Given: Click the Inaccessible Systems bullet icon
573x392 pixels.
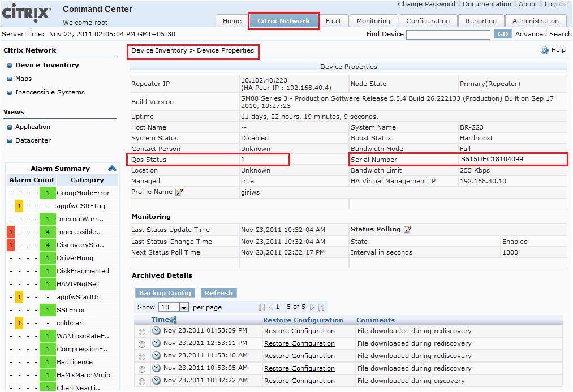Looking at the screenshot, I should point(10,93).
